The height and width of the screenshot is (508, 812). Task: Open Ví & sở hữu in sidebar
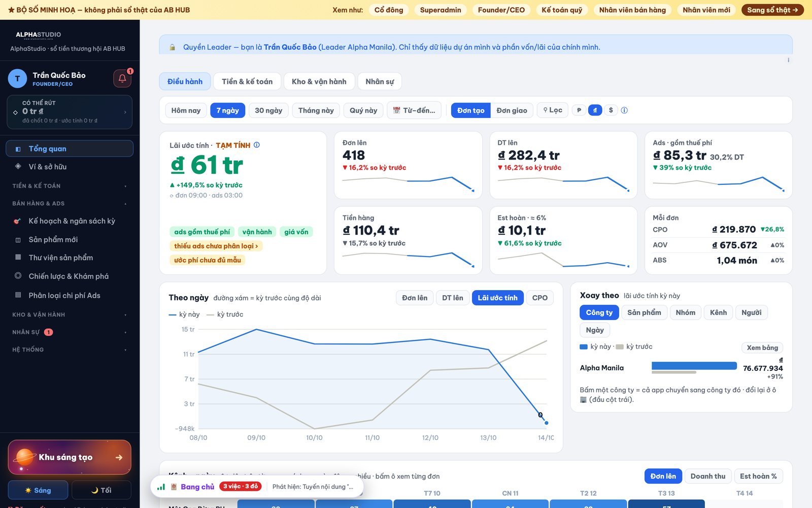[70, 167]
